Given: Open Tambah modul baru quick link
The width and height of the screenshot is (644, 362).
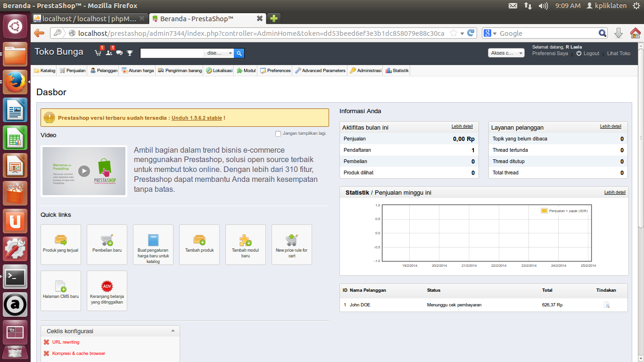Looking at the screenshot, I should (x=246, y=245).
